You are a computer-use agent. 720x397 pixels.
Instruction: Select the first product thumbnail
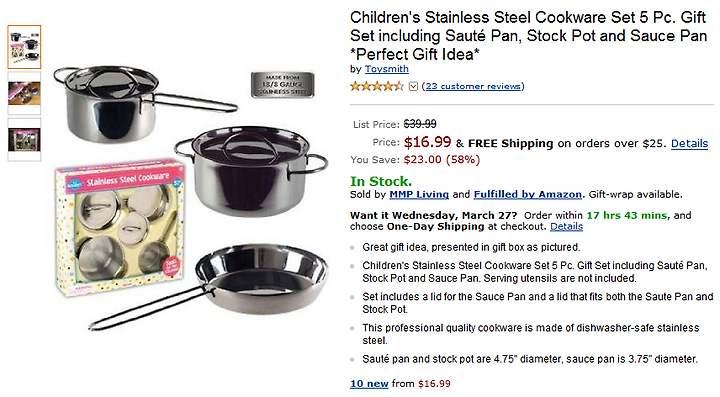pos(24,47)
